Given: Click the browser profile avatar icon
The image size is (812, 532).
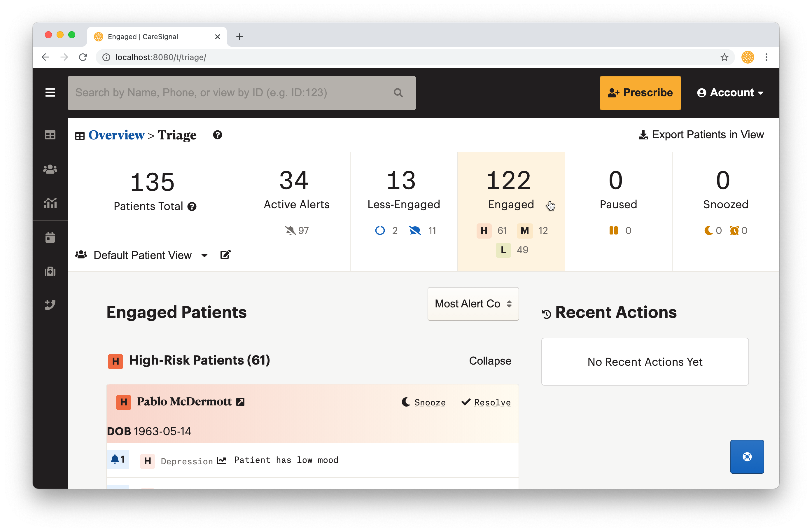Looking at the screenshot, I should pyautogui.click(x=748, y=57).
